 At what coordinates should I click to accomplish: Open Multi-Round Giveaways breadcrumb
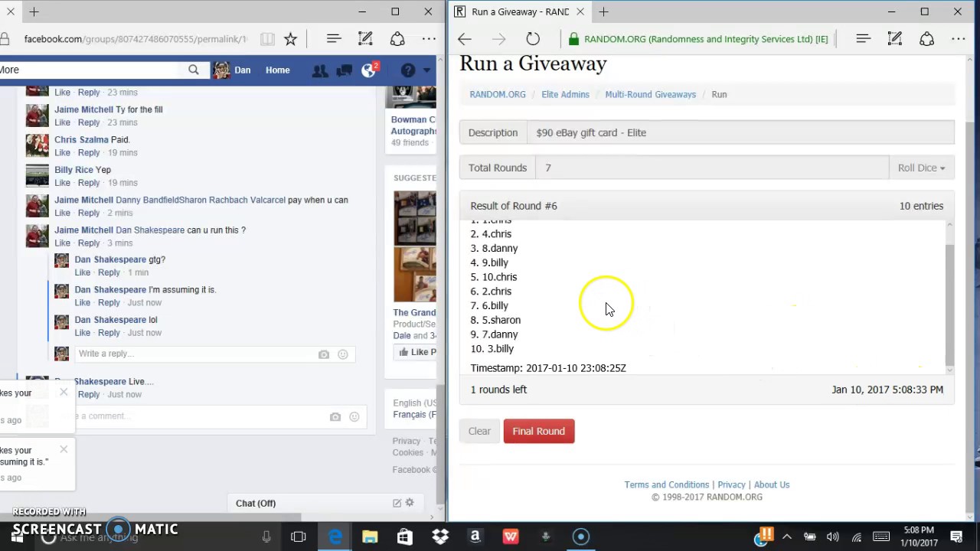650,94
